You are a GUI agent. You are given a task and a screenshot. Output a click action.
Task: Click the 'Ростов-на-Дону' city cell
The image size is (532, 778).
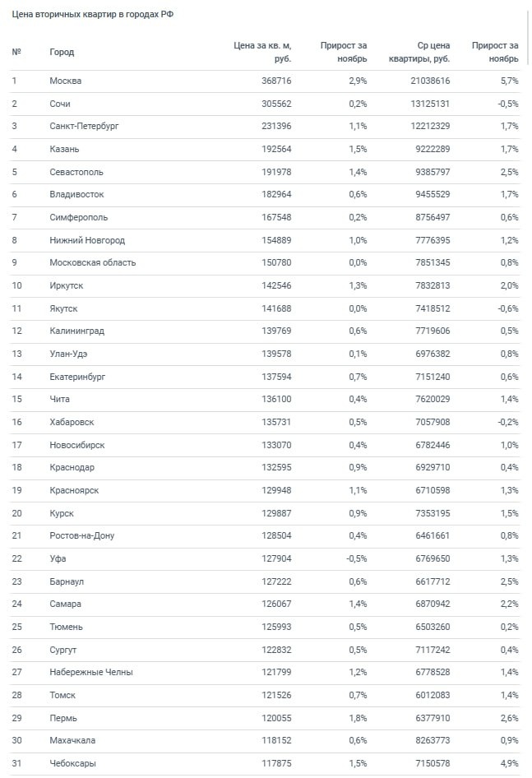pos(81,535)
